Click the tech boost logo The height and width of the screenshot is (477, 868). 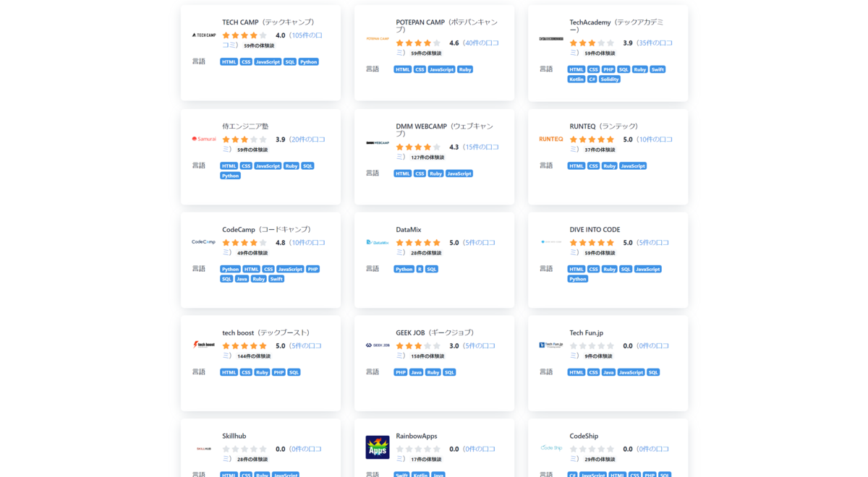pos(204,345)
